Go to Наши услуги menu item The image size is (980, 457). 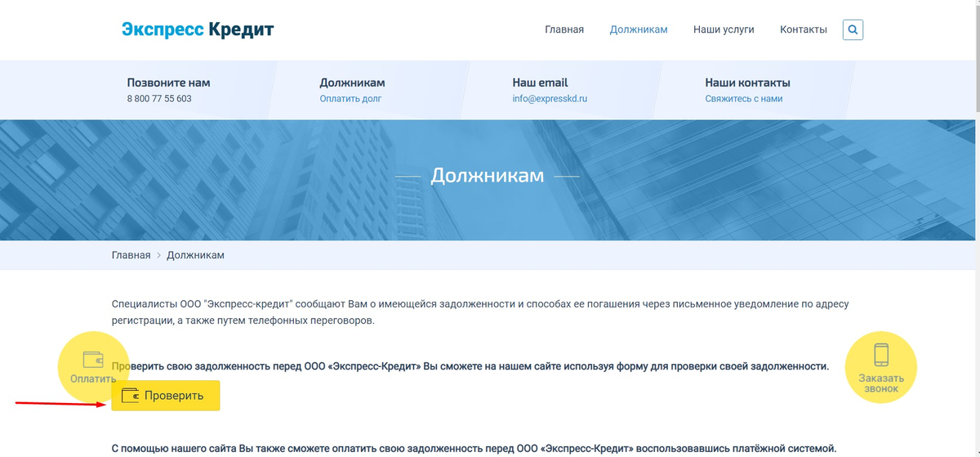(724, 29)
